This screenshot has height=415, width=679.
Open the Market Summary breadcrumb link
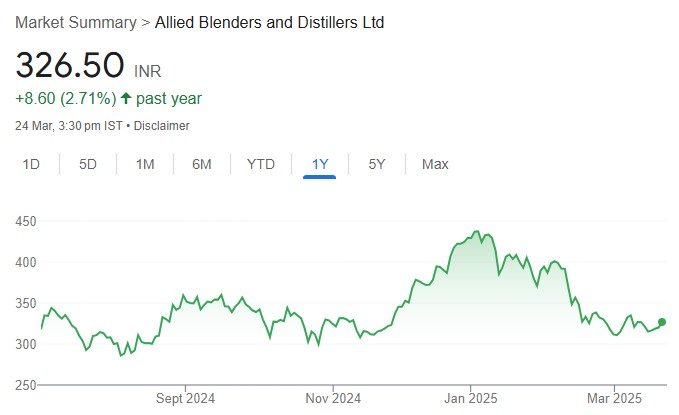pyautogui.click(x=74, y=22)
